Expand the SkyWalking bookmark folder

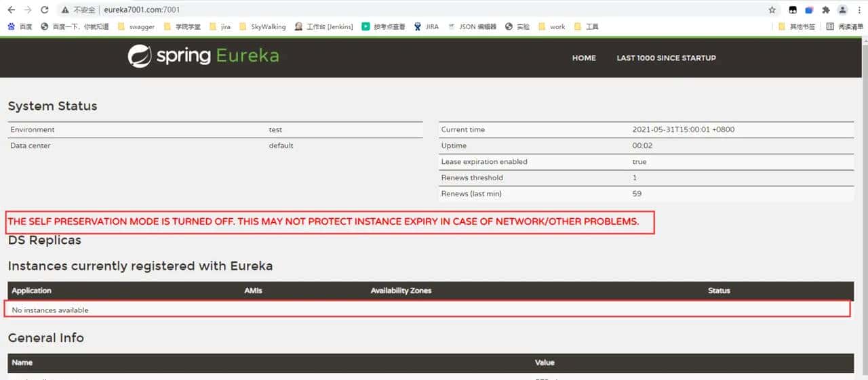(x=262, y=27)
